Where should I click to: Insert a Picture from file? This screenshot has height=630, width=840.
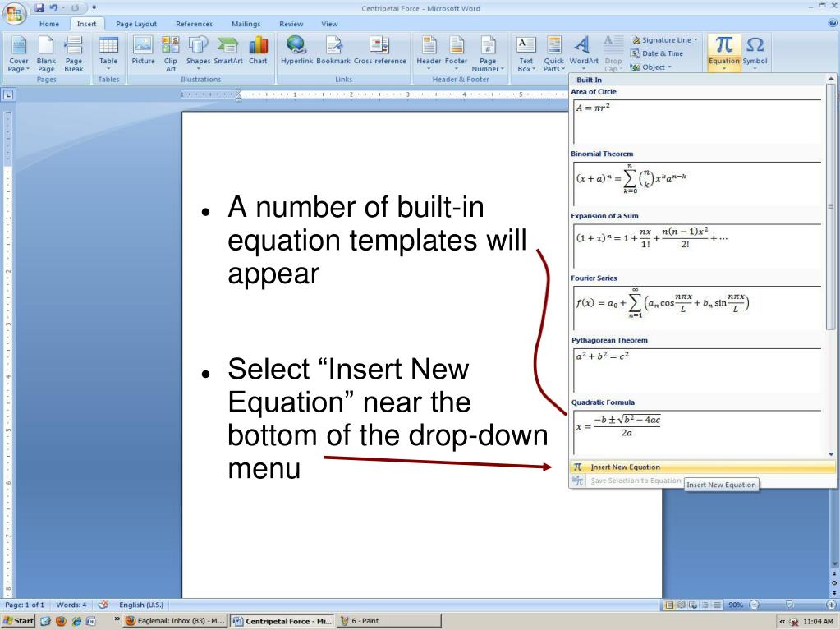click(x=143, y=52)
